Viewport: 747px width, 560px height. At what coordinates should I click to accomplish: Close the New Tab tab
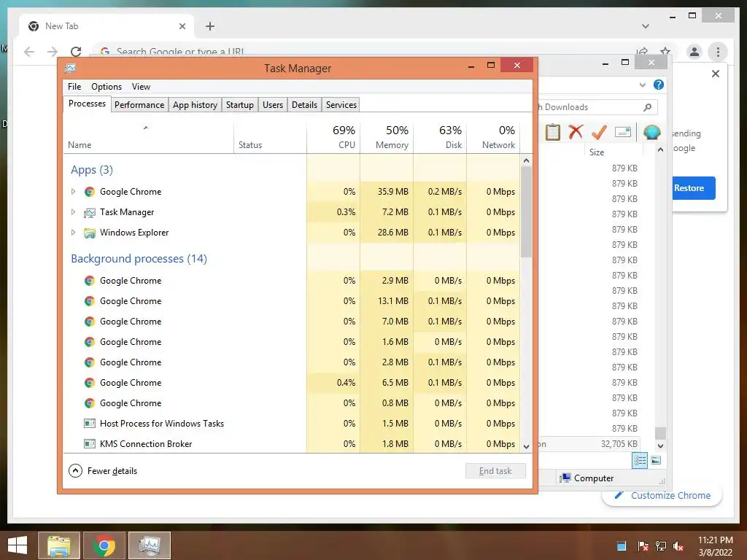click(182, 26)
